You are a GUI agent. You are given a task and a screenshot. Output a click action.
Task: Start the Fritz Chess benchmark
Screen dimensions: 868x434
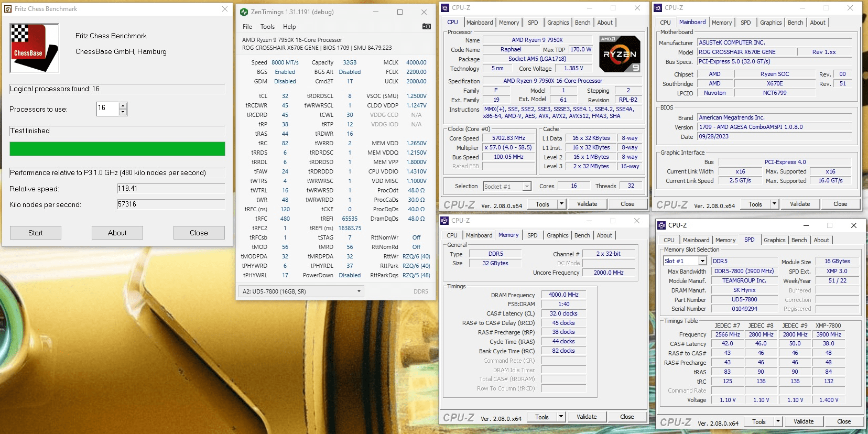pos(36,233)
